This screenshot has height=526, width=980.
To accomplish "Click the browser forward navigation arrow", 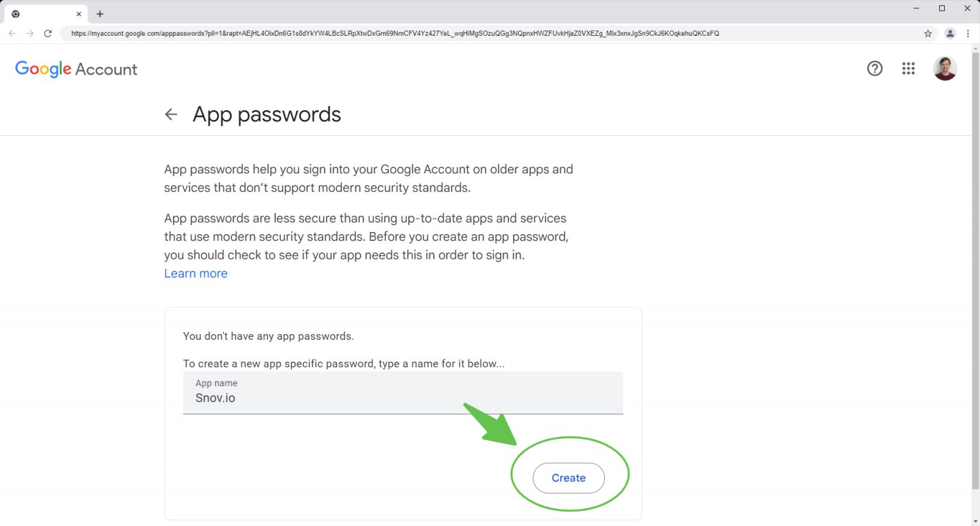I will 30,33.
